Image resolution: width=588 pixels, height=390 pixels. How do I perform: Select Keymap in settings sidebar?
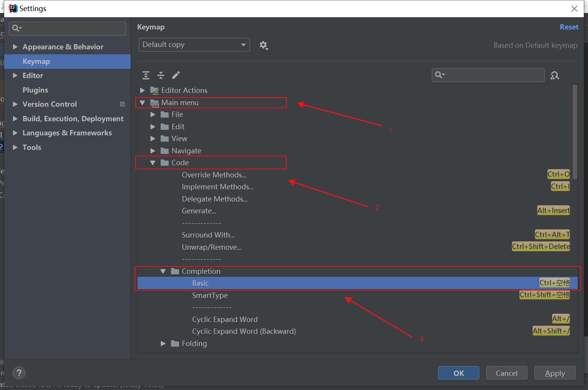[68, 62]
